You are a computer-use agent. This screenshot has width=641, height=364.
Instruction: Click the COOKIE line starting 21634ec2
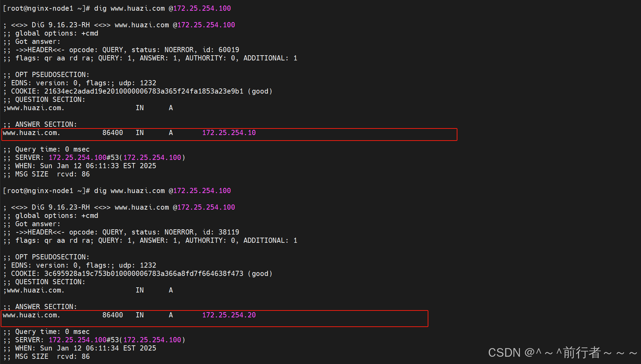138,91
